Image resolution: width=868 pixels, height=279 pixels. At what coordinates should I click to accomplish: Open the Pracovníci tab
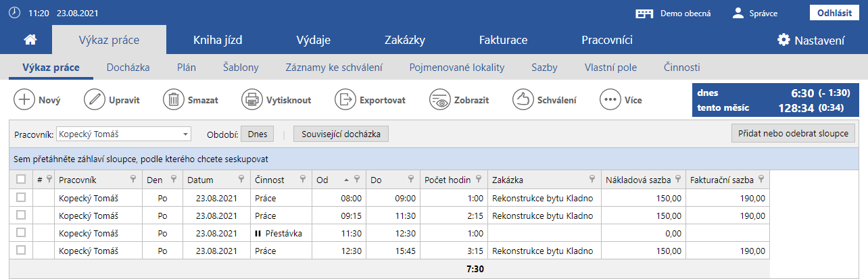pos(607,40)
